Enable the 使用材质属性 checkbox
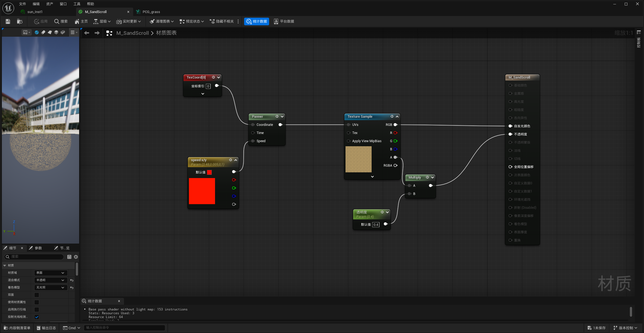Viewport: 644px width, 333px height. pos(37,302)
